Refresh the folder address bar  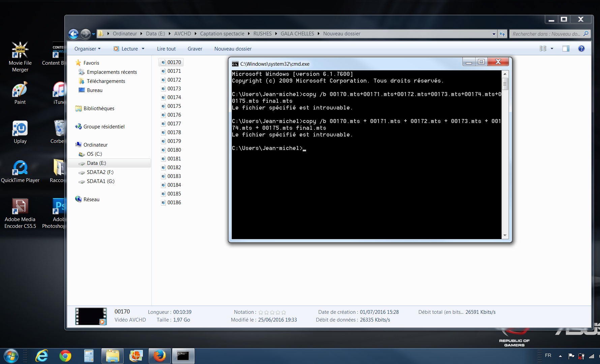point(502,34)
